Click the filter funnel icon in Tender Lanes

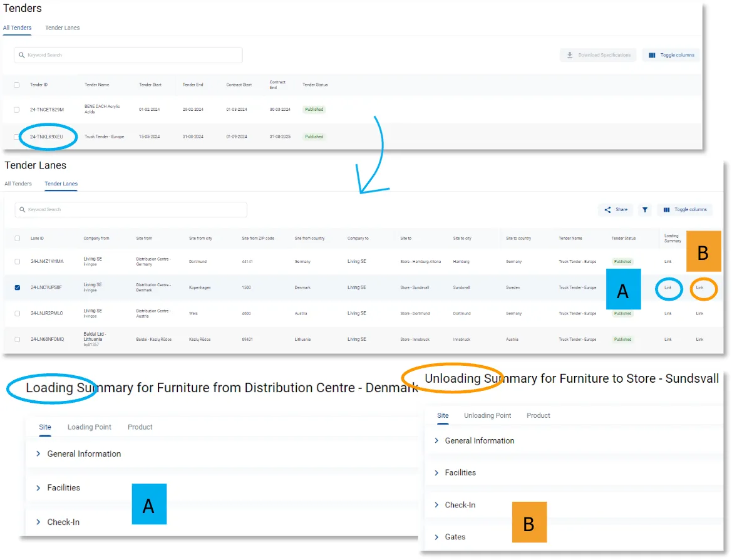coord(645,210)
